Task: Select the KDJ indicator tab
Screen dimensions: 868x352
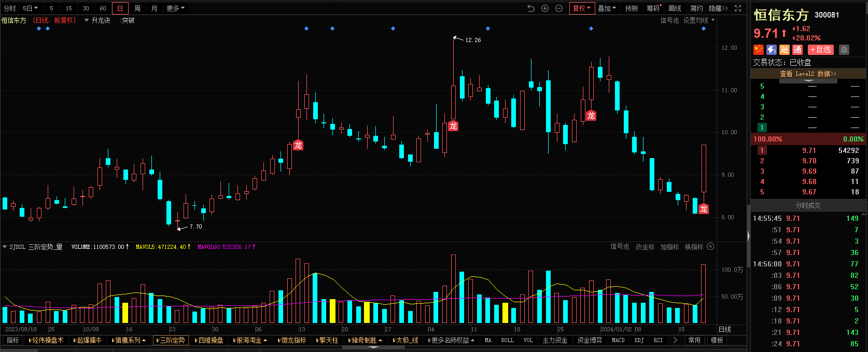Action: 639,340
